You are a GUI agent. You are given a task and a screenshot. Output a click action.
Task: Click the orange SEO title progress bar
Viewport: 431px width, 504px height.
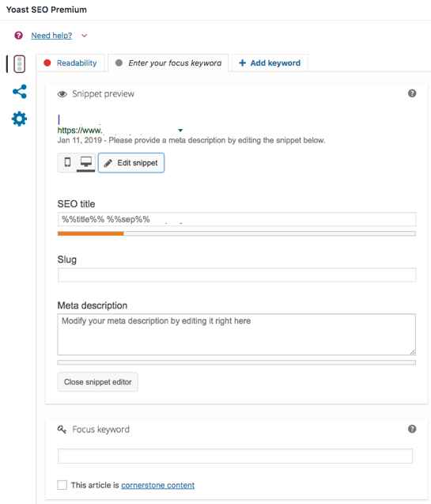pos(91,233)
